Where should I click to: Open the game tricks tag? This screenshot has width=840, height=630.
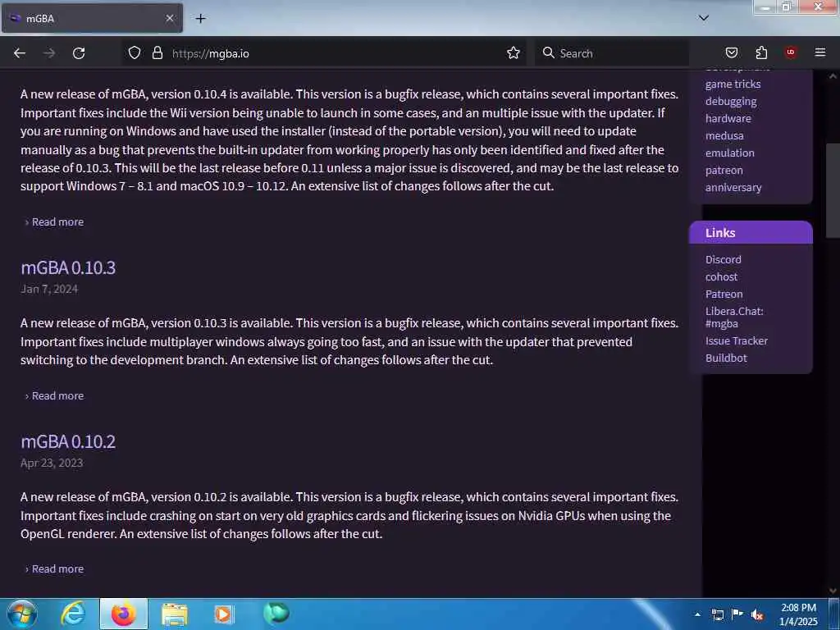tap(733, 84)
